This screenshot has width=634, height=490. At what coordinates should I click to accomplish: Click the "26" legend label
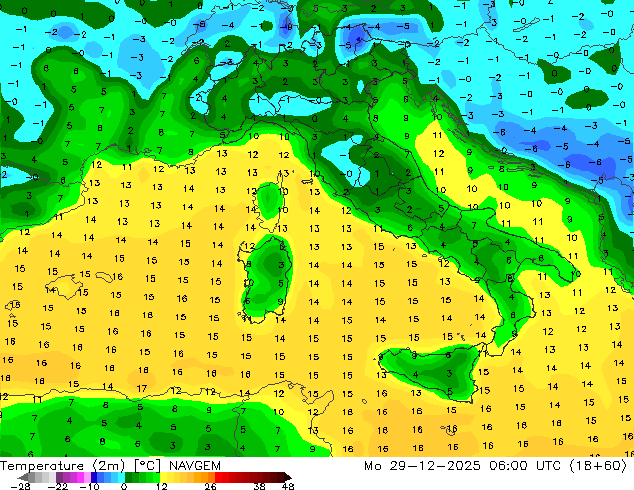pos(210,486)
